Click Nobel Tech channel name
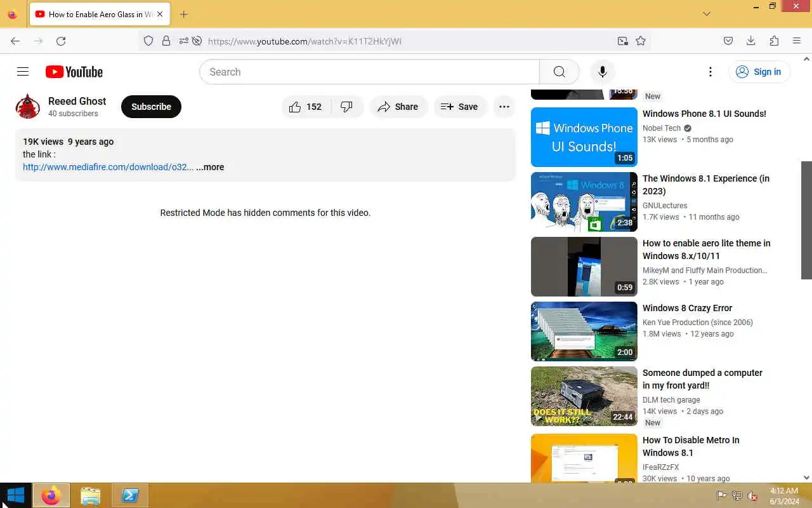The image size is (812, 508). tap(662, 128)
